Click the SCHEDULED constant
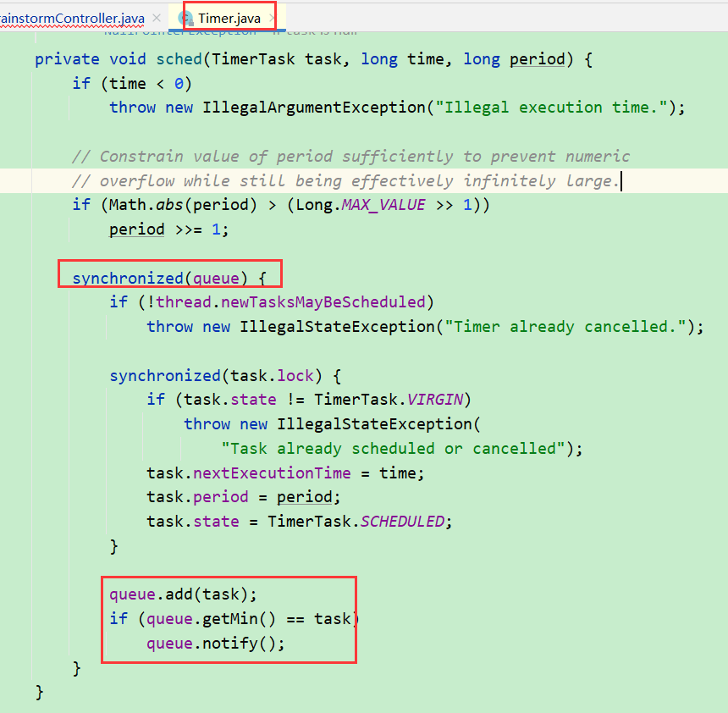The image size is (728, 713). tap(403, 521)
